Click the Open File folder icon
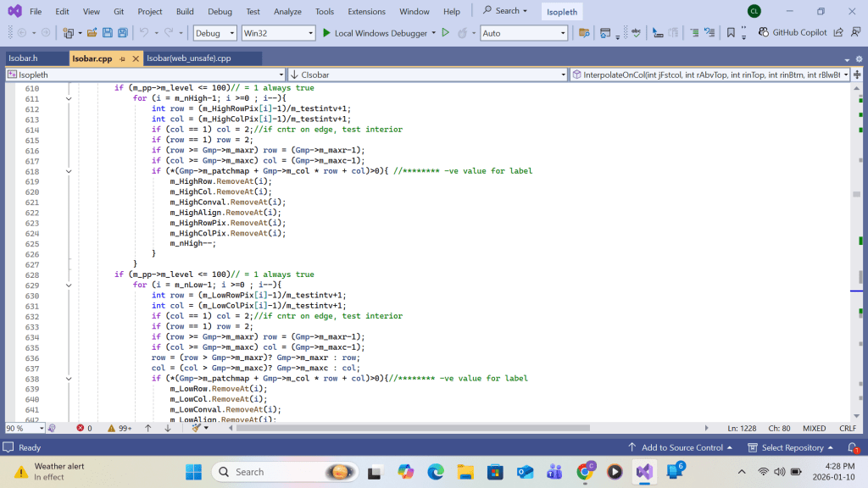This screenshot has height=488, width=868. point(91,33)
